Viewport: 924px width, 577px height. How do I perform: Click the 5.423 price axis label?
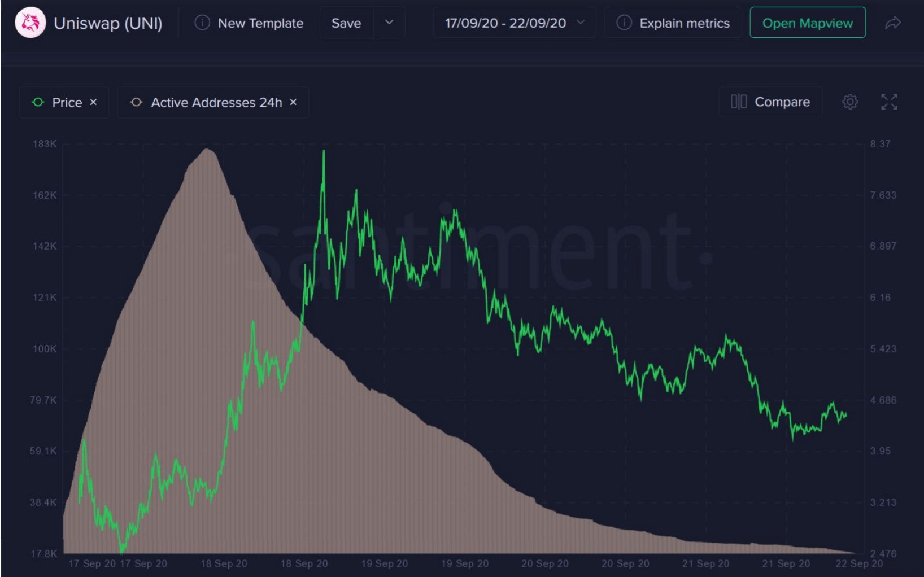tap(883, 349)
